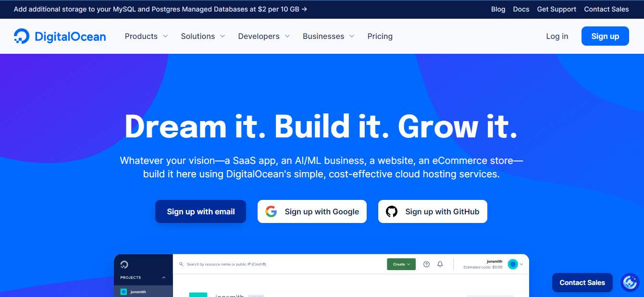Click the jonsmith avatar circle icon
This screenshot has height=297, width=644.
point(513,264)
